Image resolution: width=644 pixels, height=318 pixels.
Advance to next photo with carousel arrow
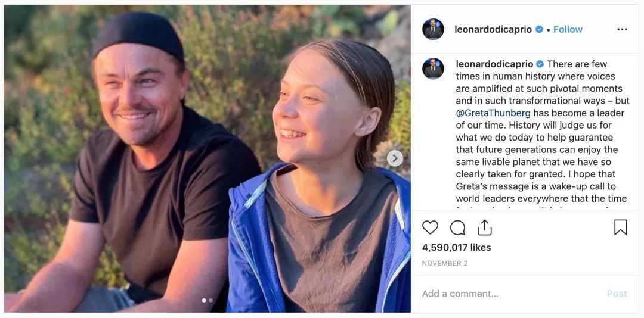coord(395,158)
